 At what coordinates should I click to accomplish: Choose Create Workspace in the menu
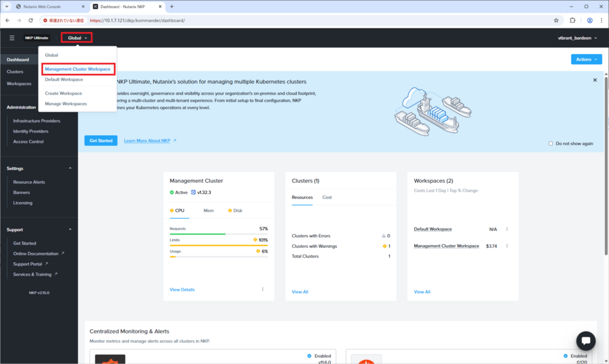[63, 93]
